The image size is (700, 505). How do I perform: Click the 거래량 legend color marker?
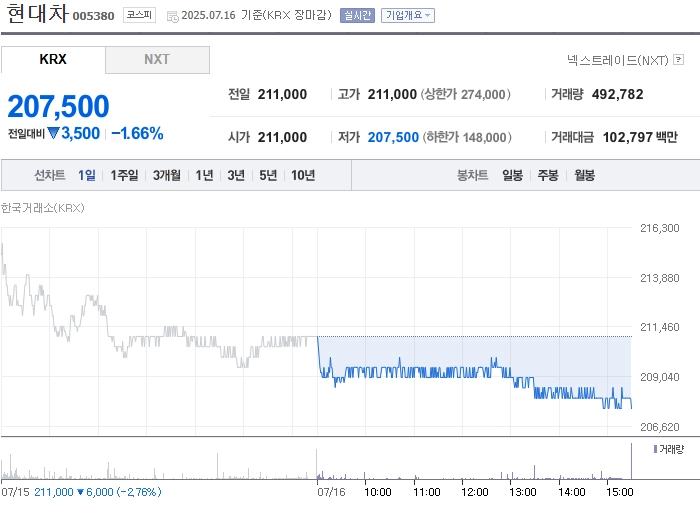(655, 449)
